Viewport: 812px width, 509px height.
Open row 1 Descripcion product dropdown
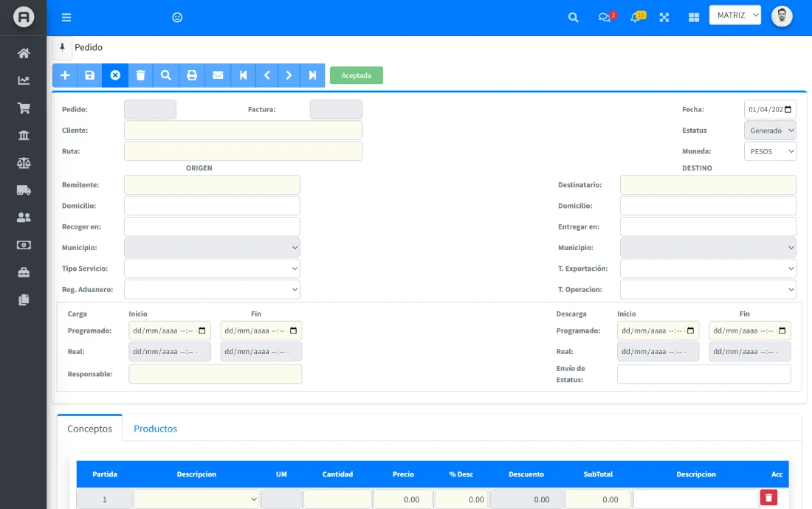pyautogui.click(x=197, y=499)
